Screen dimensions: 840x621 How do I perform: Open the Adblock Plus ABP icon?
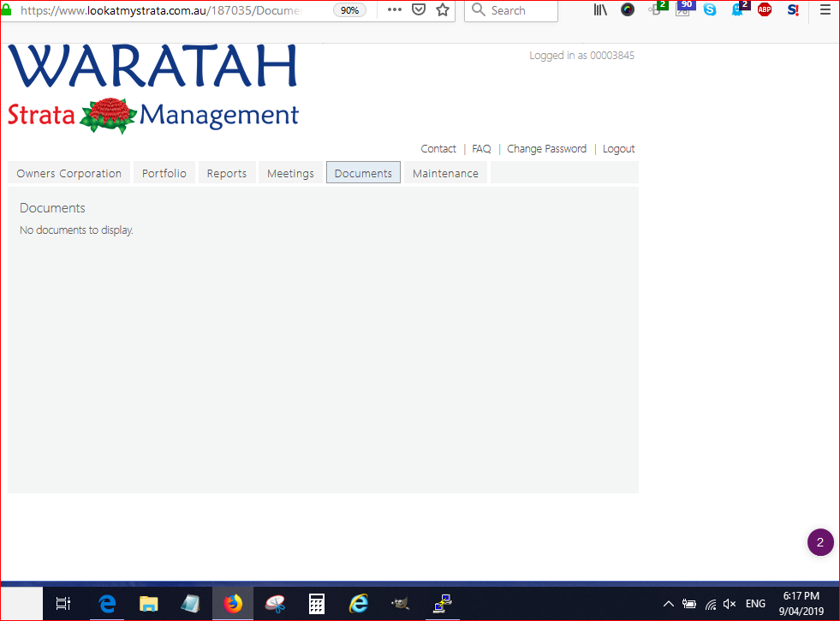coord(765,9)
